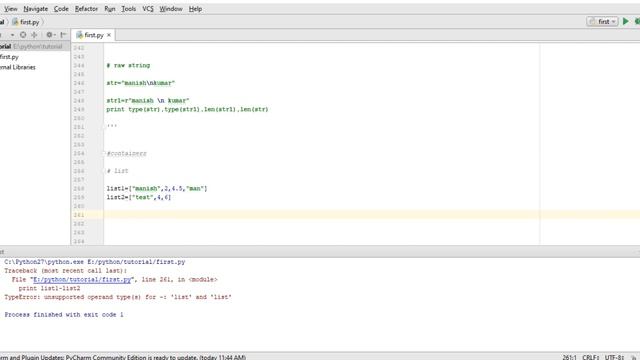Click collapse-all icon in Project panel toolbar
Viewport: 640px width, 360px height.
click(34, 35)
